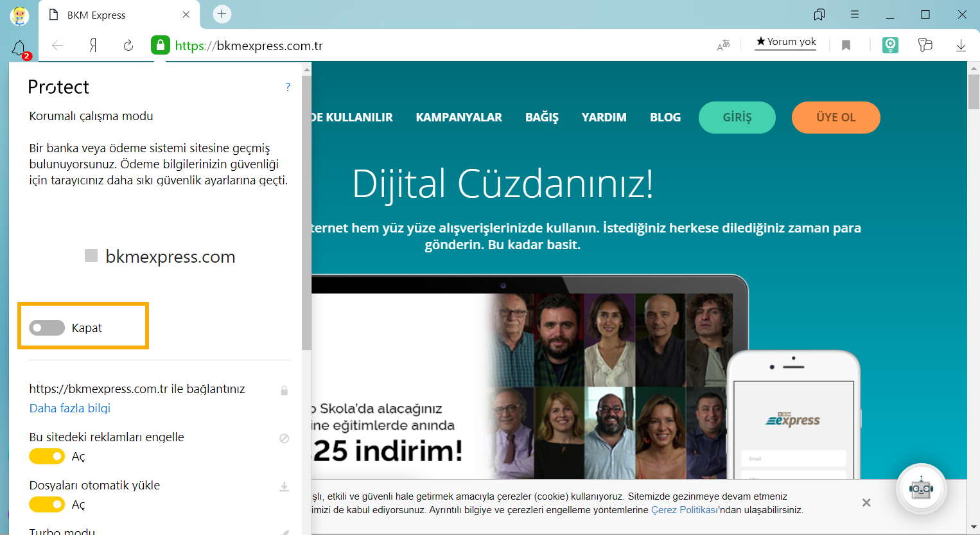Open the green protection extension icon
Image resolution: width=980 pixels, height=535 pixels.
coord(890,45)
